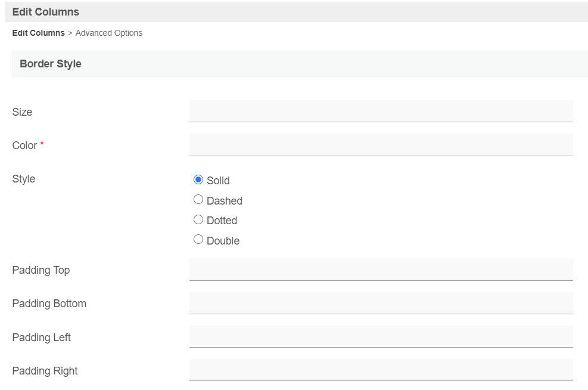Pick the Dotted radio button

point(198,220)
